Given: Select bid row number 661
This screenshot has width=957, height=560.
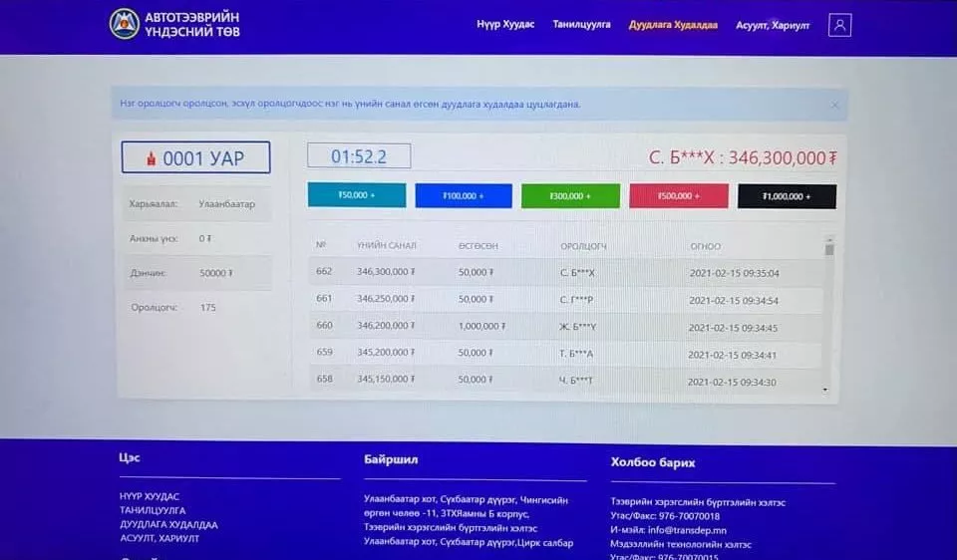Looking at the screenshot, I should click(566, 300).
